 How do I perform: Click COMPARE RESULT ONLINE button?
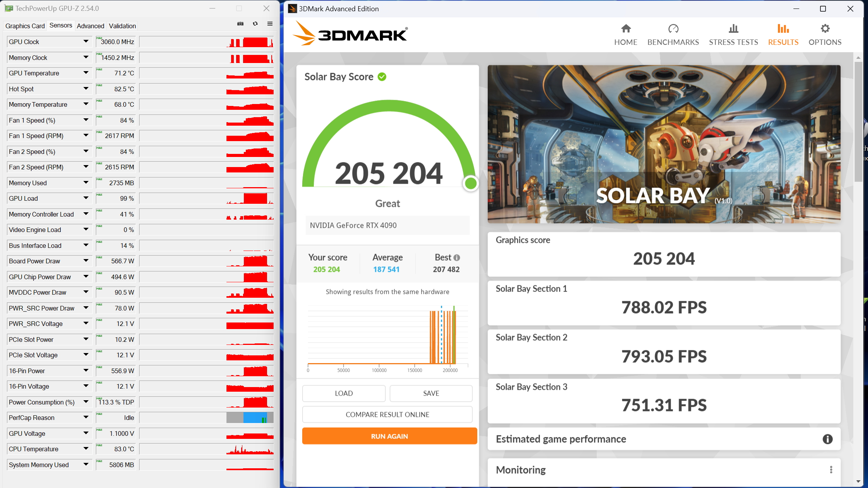point(387,415)
